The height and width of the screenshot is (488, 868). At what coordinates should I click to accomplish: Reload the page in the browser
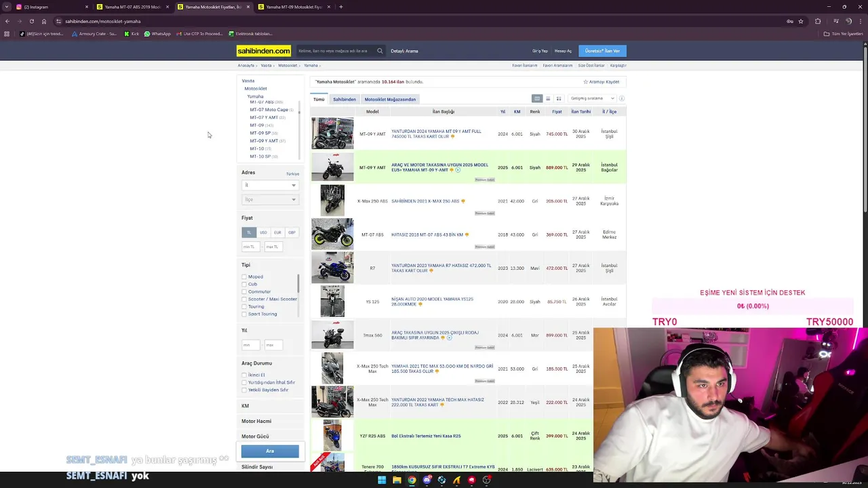pos(31,21)
